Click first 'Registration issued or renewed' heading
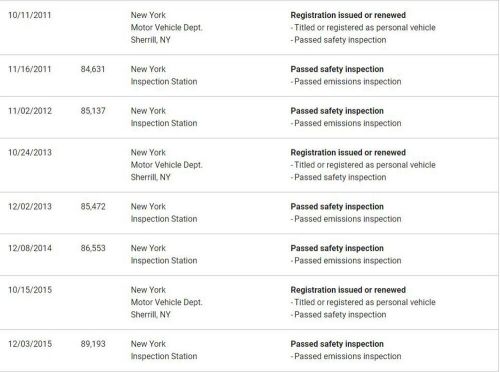 coord(348,15)
